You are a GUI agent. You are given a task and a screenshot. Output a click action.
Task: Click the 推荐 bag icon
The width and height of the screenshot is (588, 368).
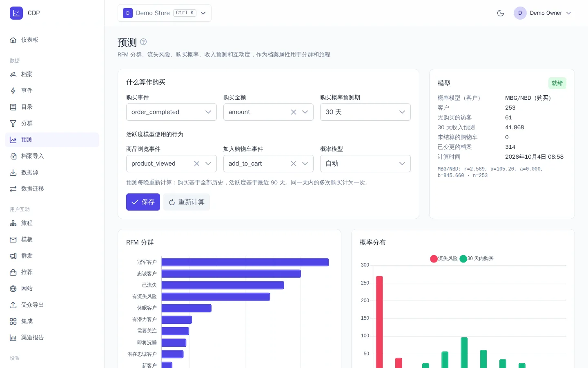click(x=13, y=272)
